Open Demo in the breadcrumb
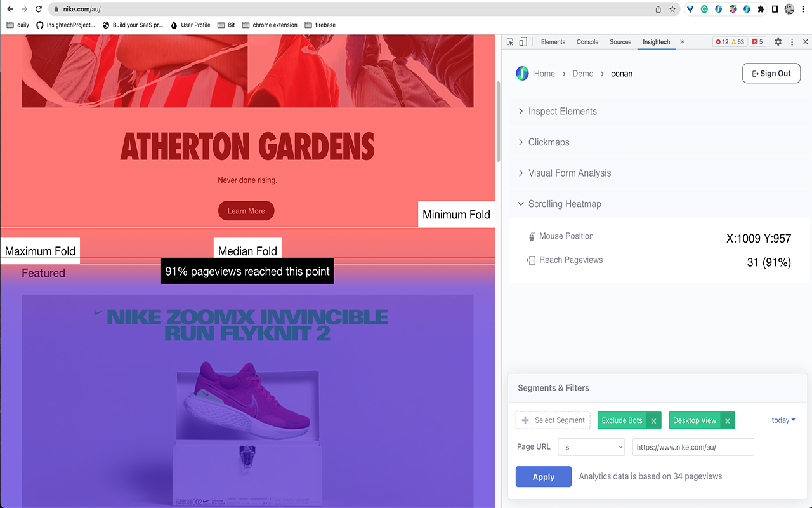The width and height of the screenshot is (812, 508). [583, 74]
